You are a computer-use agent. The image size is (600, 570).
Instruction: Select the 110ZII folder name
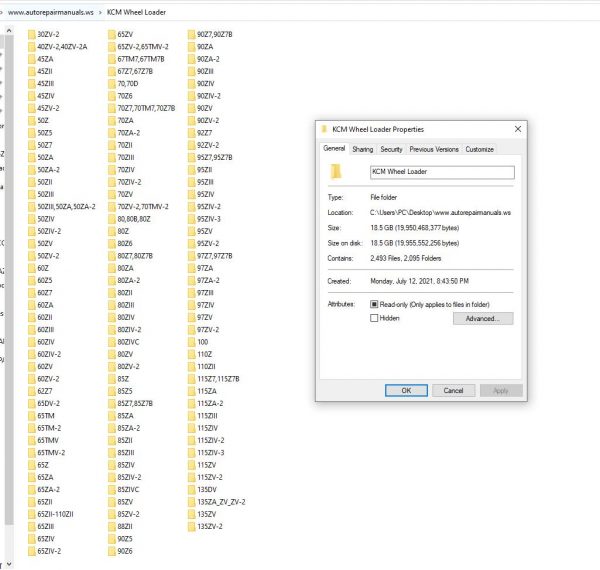206,367
